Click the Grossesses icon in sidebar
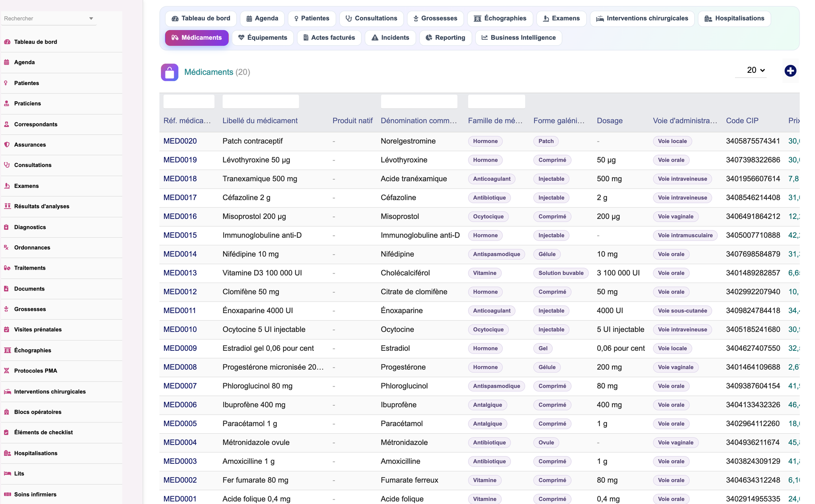Viewport: 815px width, 504px height. coord(6,309)
